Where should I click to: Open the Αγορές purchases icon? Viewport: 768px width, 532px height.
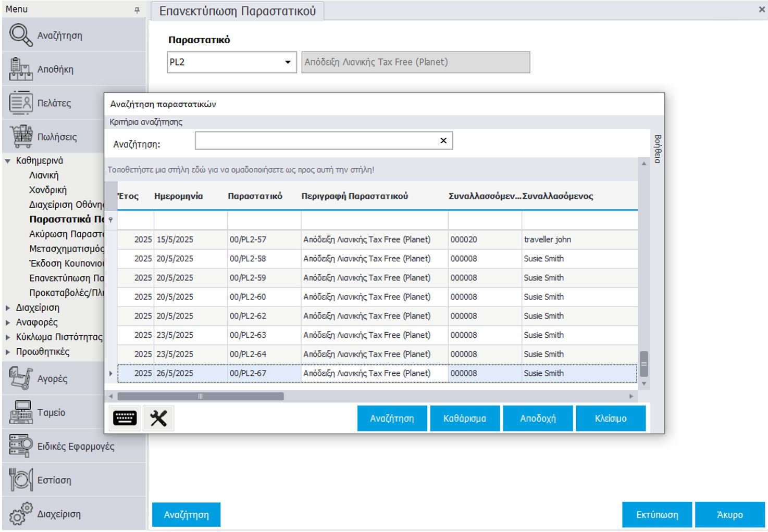(x=21, y=378)
